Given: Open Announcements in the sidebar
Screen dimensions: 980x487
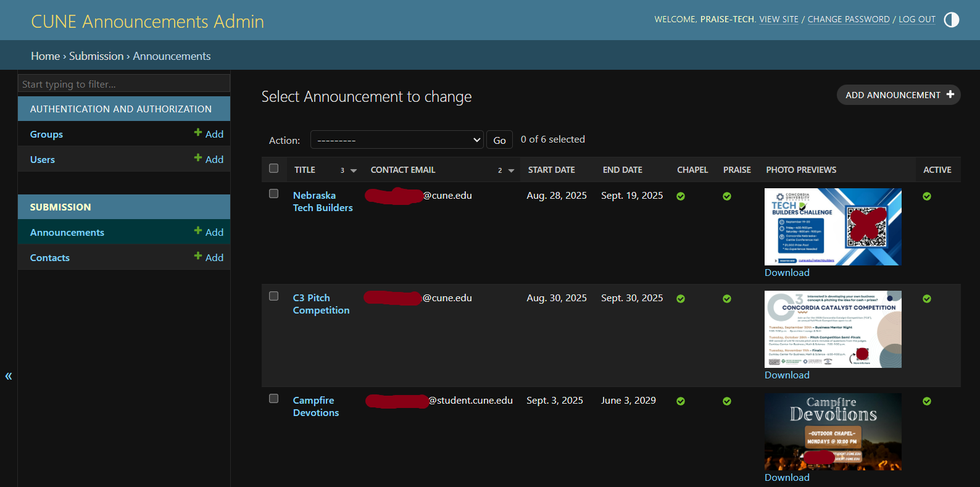Looking at the screenshot, I should [x=67, y=233].
